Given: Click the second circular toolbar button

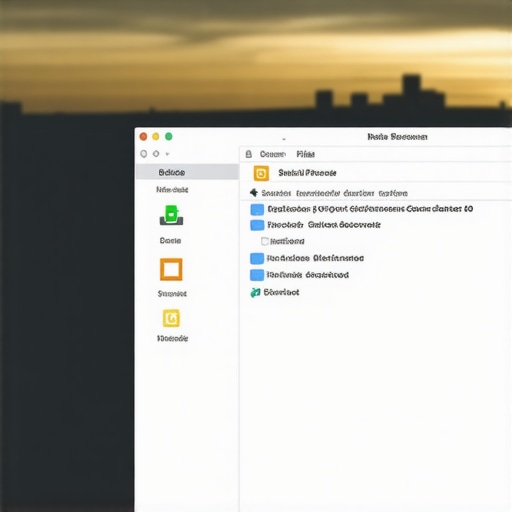Looking at the screenshot, I should click(x=156, y=154).
